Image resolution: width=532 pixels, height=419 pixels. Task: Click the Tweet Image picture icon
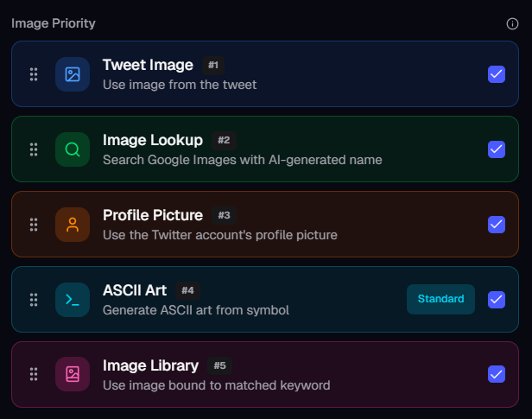point(73,74)
